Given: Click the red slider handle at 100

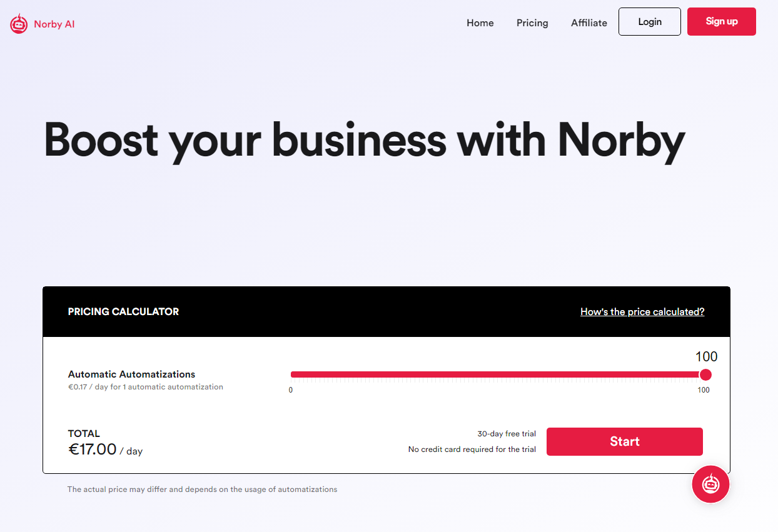Looking at the screenshot, I should click(705, 374).
